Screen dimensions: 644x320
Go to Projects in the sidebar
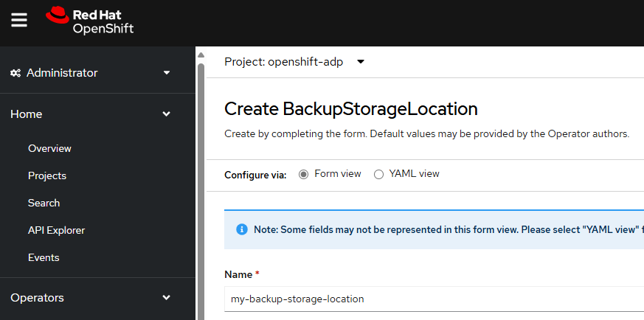tap(47, 175)
